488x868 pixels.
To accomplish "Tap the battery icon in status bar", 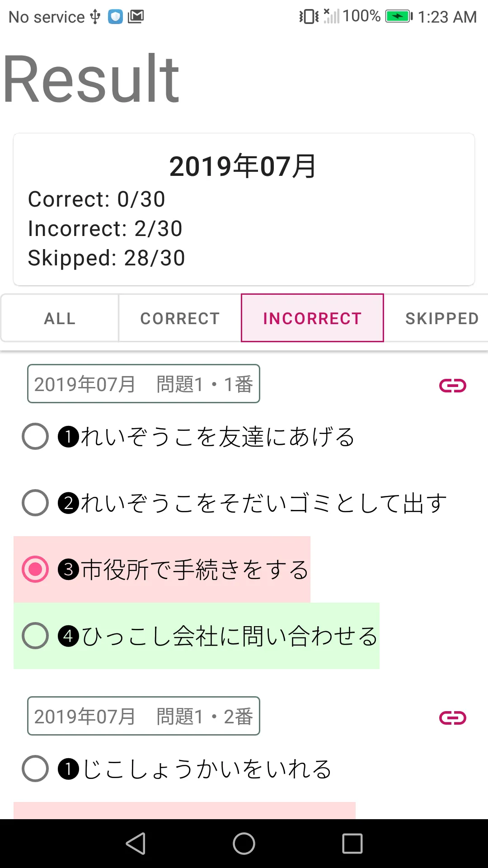I will 399,17.
